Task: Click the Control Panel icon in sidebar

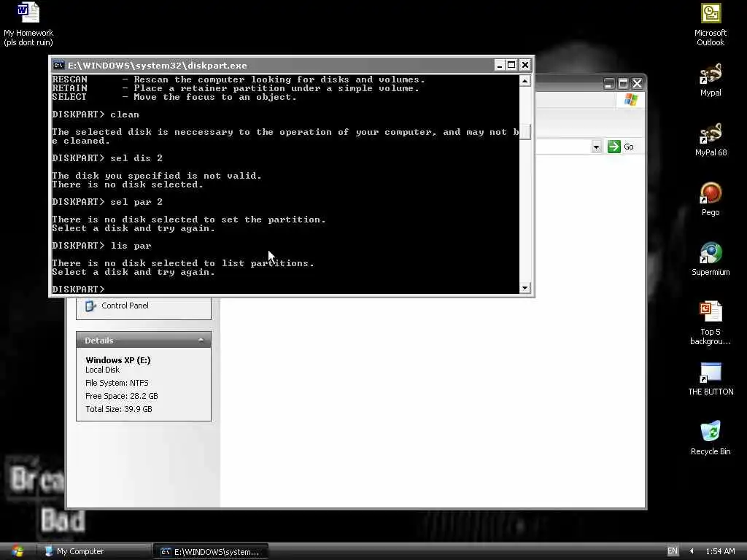Action: coord(90,306)
